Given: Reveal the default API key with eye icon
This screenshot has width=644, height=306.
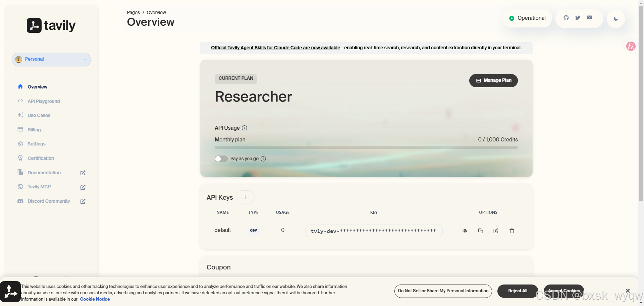Looking at the screenshot, I should (465, 231).
